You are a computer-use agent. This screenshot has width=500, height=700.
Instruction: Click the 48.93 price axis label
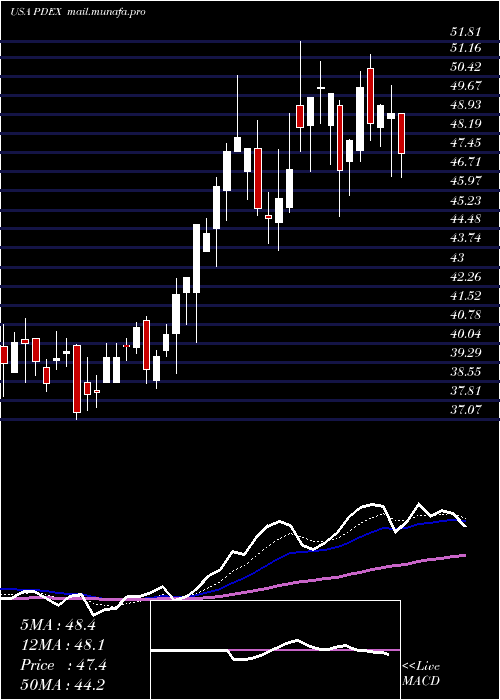465,104
